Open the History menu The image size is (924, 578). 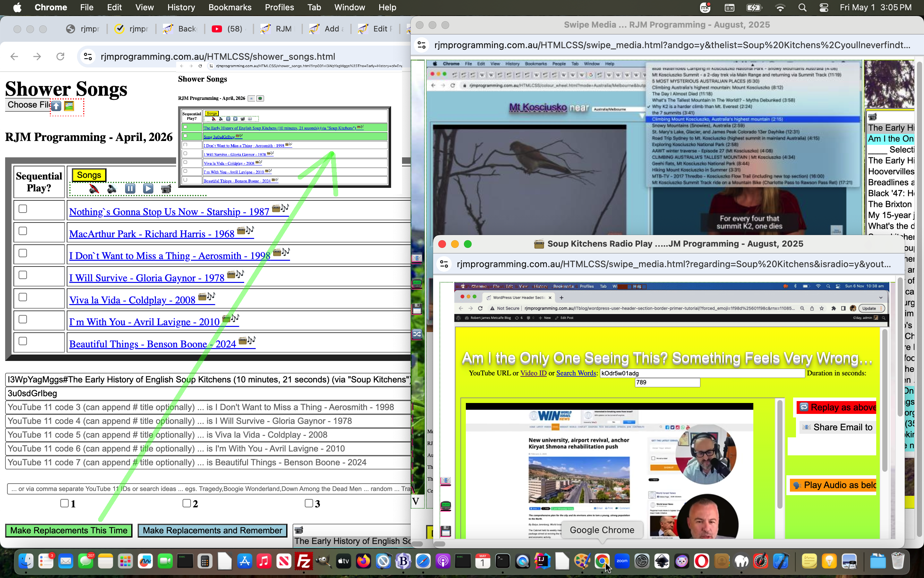pyautogui.click(x=181, y=8)
